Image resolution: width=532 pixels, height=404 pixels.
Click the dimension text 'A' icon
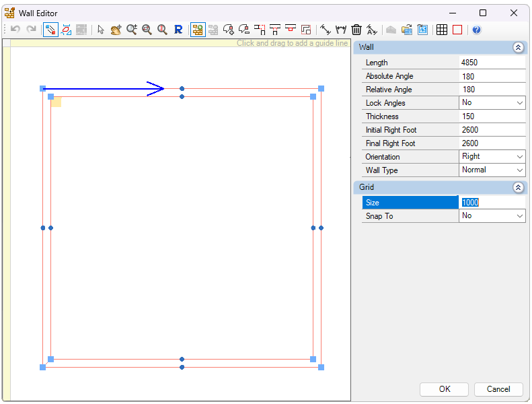pos(372,30)
